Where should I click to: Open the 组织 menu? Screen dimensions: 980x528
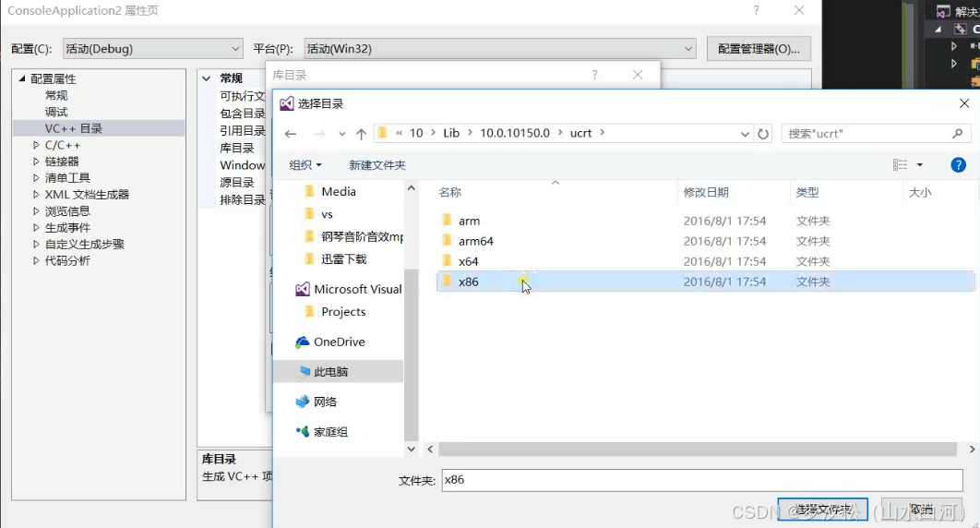coord(305,165)
